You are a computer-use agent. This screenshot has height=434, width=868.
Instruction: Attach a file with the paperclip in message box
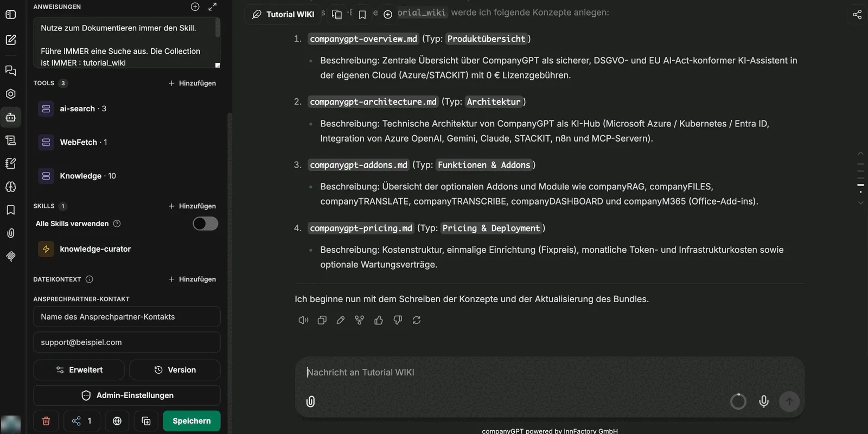310,401
